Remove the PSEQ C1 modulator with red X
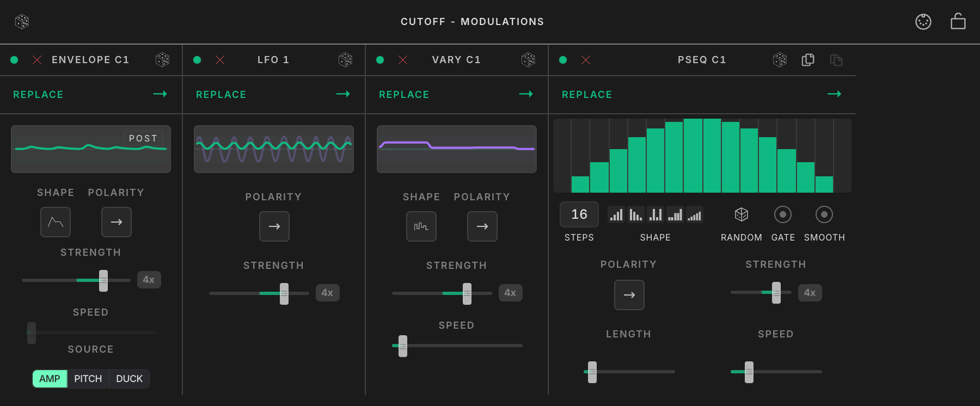 pyautogui.click(x=586, y=60)
